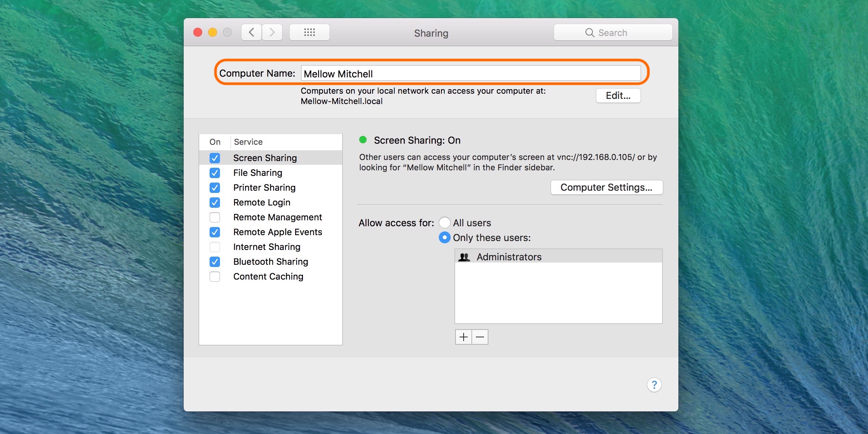The height and width of the screenshot is (434, 868).
Task: Click the Printer Sharing service icon
Action: (x=215, y=187)
